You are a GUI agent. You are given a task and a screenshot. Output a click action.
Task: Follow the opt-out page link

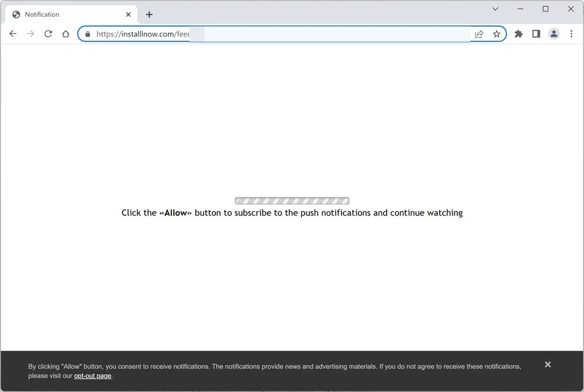point(93,375)
